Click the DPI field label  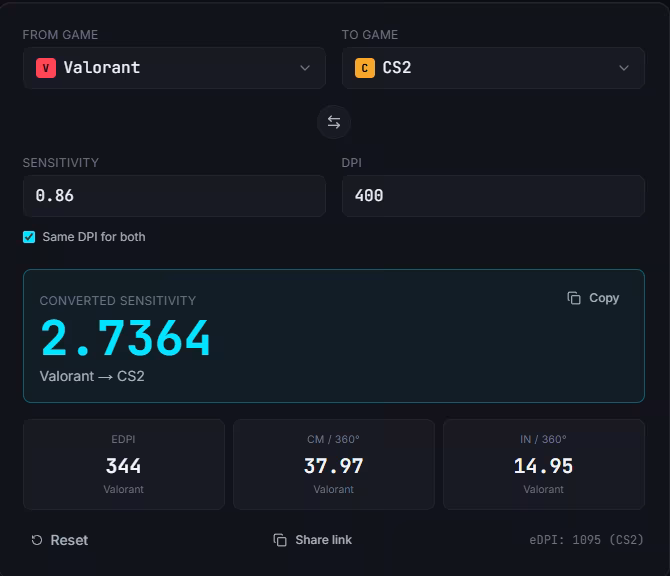352,163
